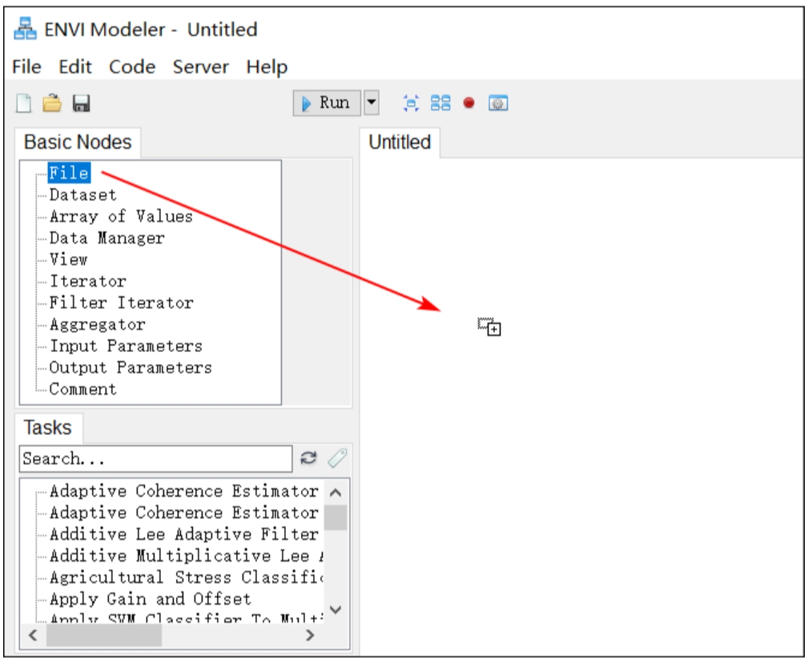Screen dimensions: 812x665
Task: Select the Input Parameters node
Action: pyautogui.click(x=126, y=347)
